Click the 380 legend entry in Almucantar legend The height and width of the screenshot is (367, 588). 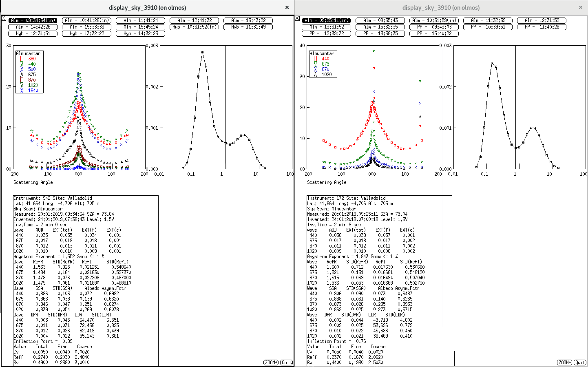coord(32,59)
